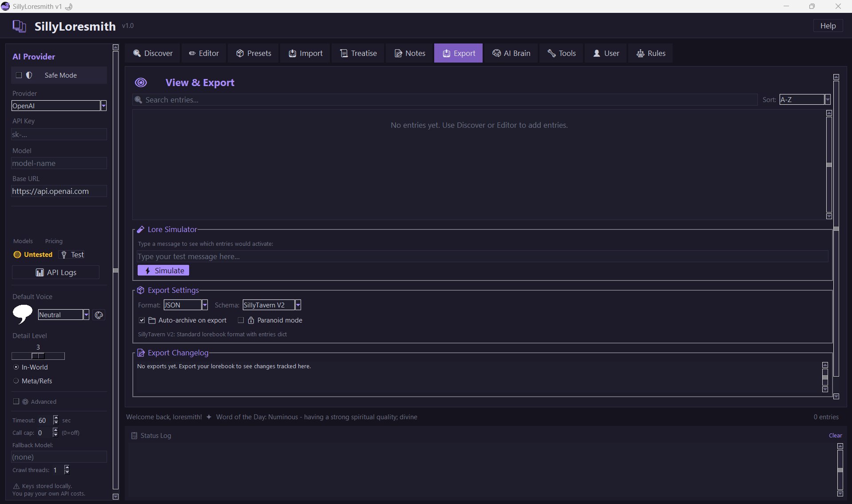The height and width of the screenshot is (504, 852).
Task: Expand the export Format dropdown
Action: [x=205, y=305]
